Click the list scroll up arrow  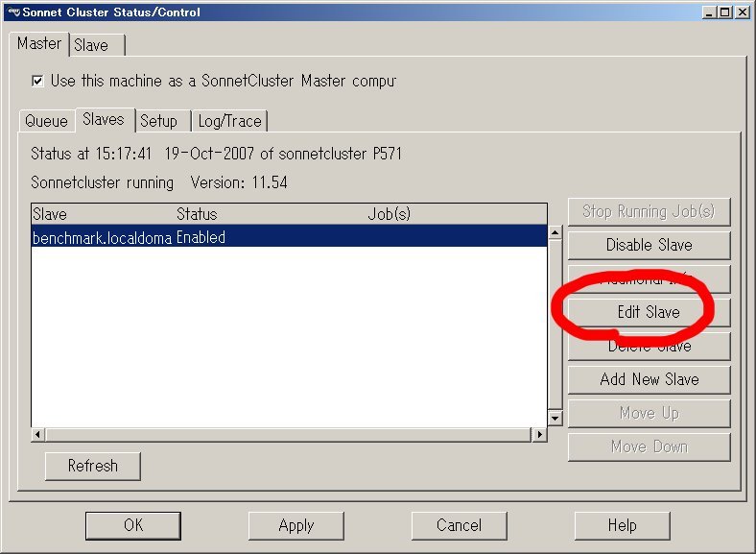coord(555,232)
